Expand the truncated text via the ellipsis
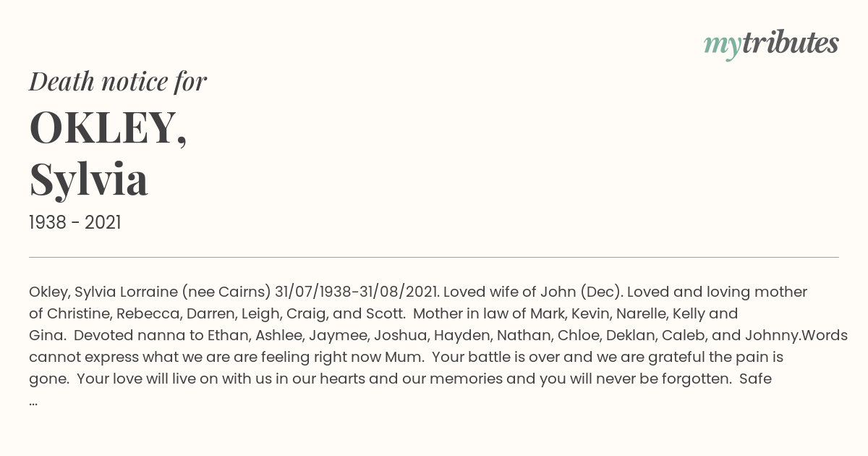Image resolution: width=868 pixels, height=456 pixels. 33,401
